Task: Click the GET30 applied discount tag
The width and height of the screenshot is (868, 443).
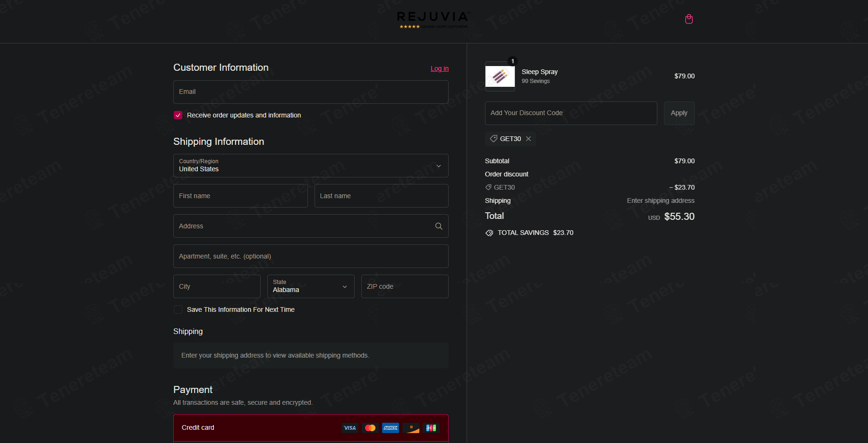Action: coord(510,139)
